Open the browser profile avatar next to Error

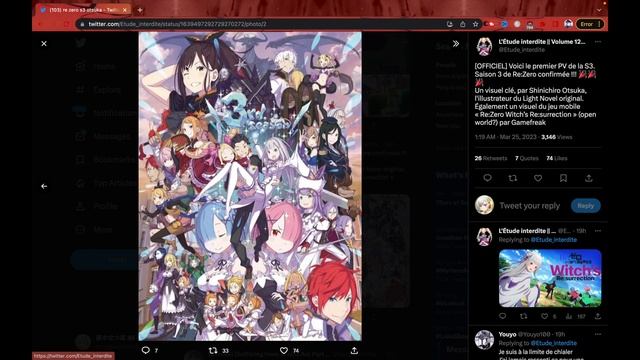click(x=568, y=24)
